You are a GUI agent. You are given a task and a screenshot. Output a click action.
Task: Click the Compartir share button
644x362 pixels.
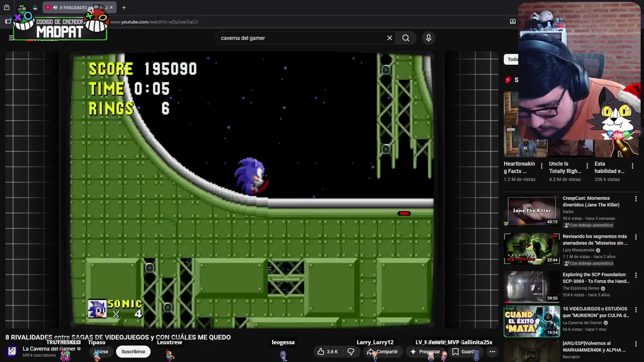coord(383,351)
